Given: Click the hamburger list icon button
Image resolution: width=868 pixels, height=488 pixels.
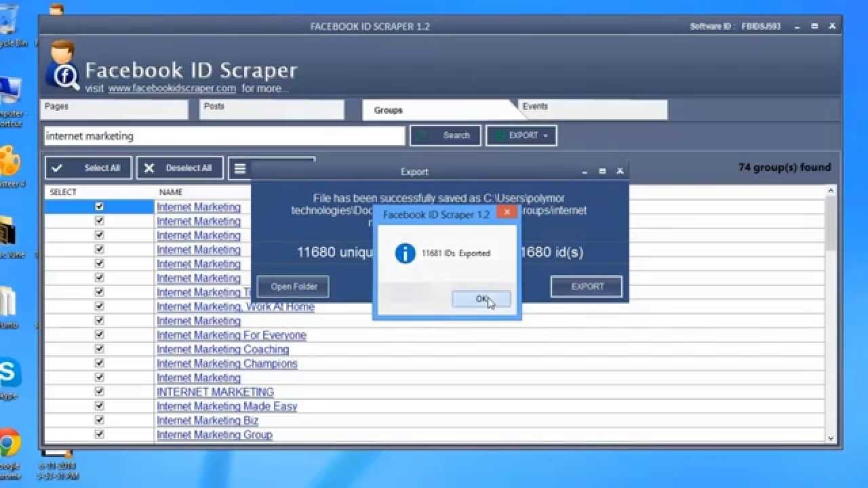Looking at the screenshot, I should [239, 169].
